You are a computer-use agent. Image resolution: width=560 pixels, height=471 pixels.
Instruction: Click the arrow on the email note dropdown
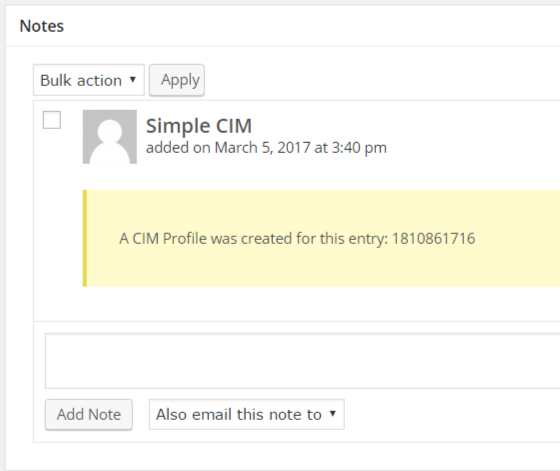pyautogui.click(x=333, y=414)
